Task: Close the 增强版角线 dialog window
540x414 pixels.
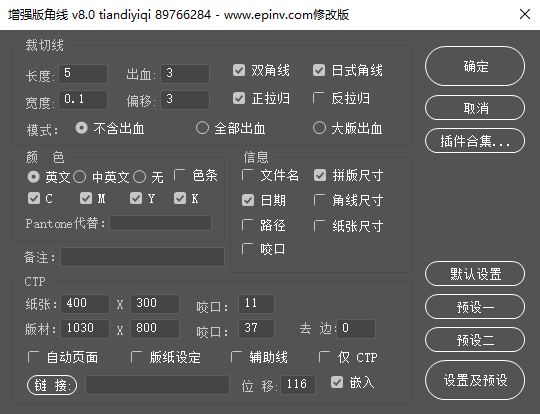Action: click(x=525, y=14)
